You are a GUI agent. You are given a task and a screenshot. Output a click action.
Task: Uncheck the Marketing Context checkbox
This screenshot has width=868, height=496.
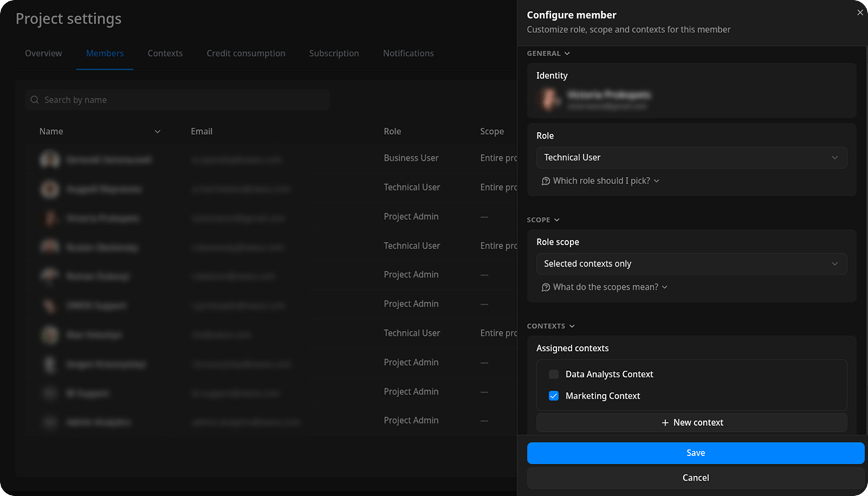553,396
